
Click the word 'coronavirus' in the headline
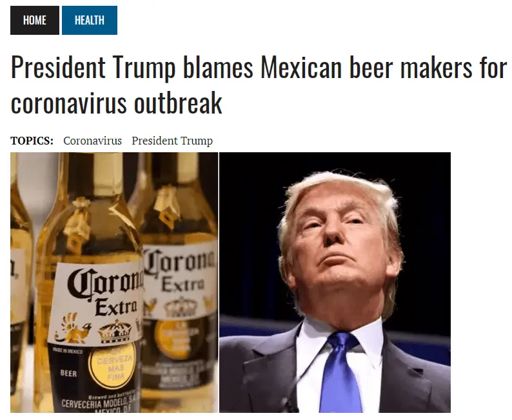point(67,103)
